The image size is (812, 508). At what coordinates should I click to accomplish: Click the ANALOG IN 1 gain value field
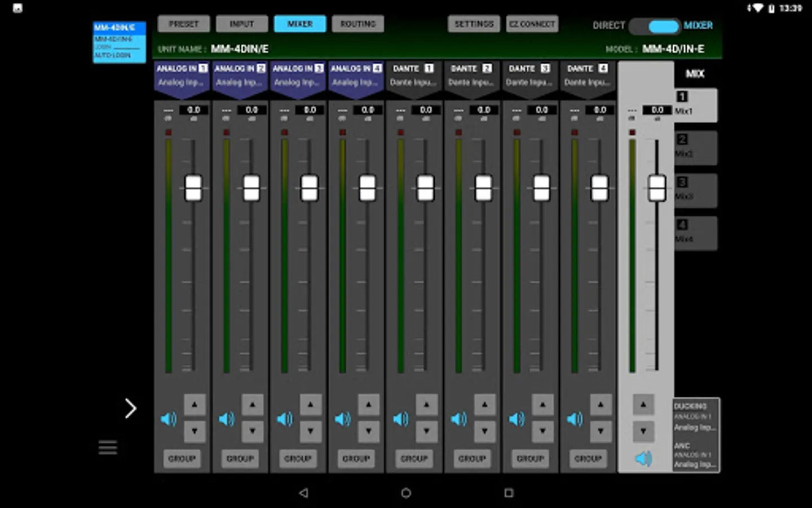pos(194,110)
